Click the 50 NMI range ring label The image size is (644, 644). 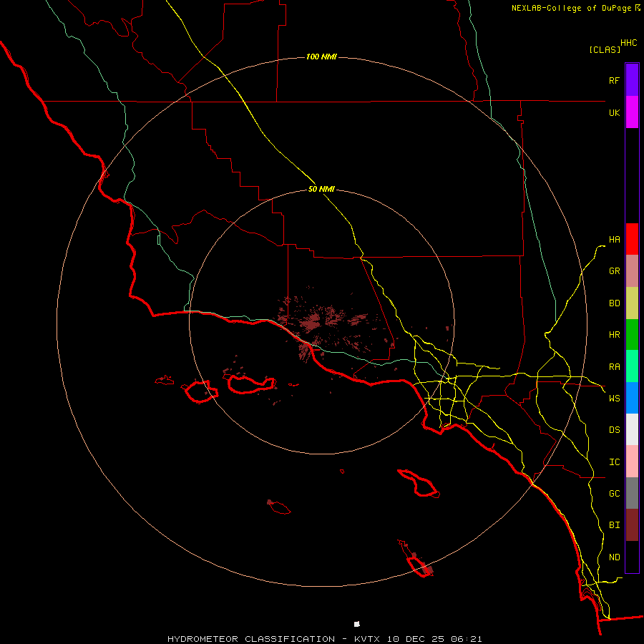[x=321, y=190]
